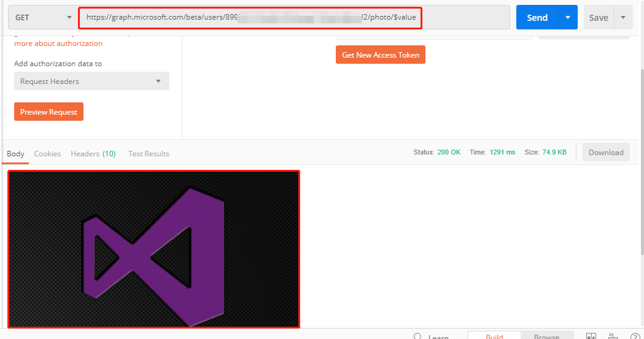Open the GET method dropdown

pos(43,18)
